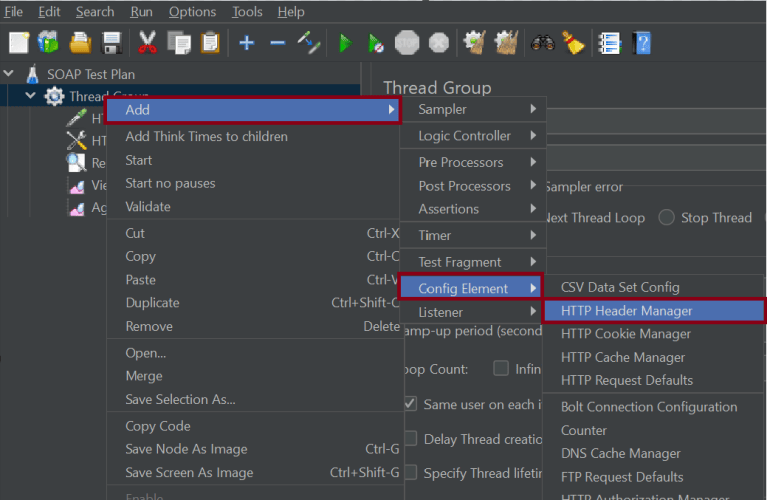Viewport: 767px width, 500px height.
Task: Select the Aggregate listener graph icon
Action: coord(77,208)
